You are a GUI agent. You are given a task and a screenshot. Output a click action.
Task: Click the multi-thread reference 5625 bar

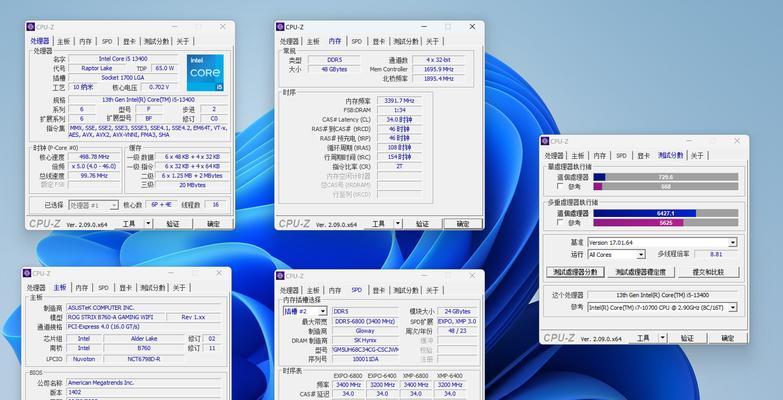coord(666,223)
